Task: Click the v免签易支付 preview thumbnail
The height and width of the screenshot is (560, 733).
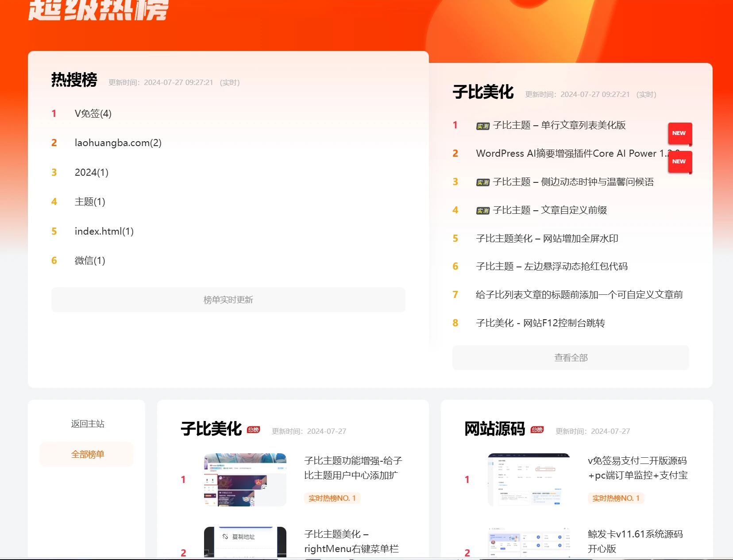Action: tap(529, 480)
